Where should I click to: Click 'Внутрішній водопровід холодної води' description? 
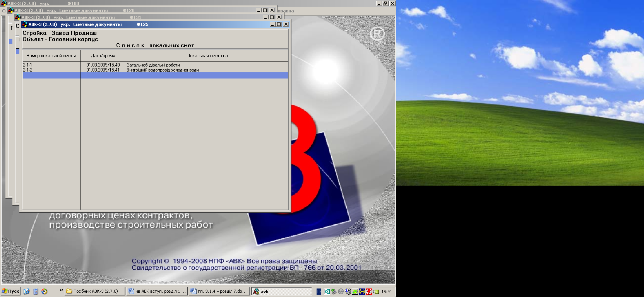163,70
